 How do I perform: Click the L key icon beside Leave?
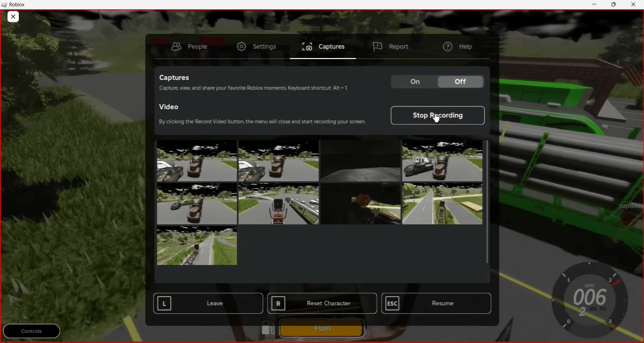[164, 303]
